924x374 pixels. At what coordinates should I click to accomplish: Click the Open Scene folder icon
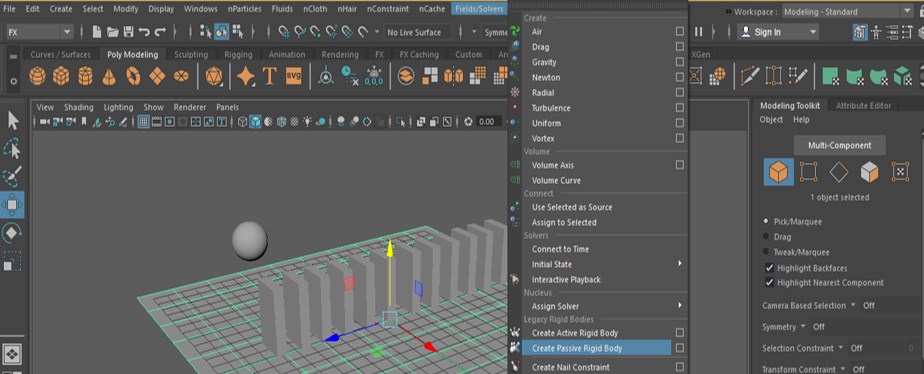coord(113,32)
